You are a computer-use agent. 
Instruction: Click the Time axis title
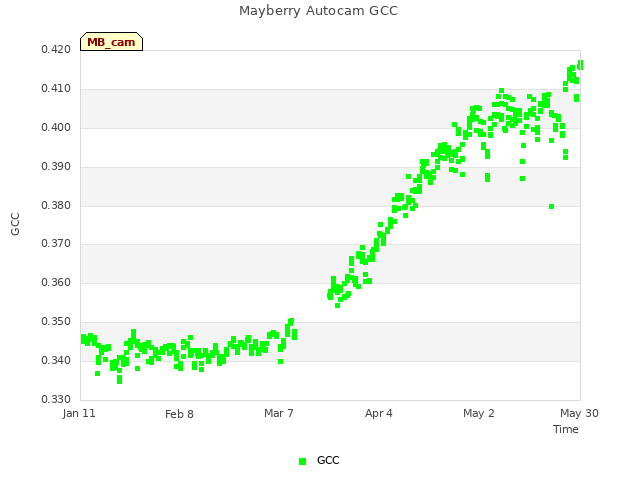(566, 429)
